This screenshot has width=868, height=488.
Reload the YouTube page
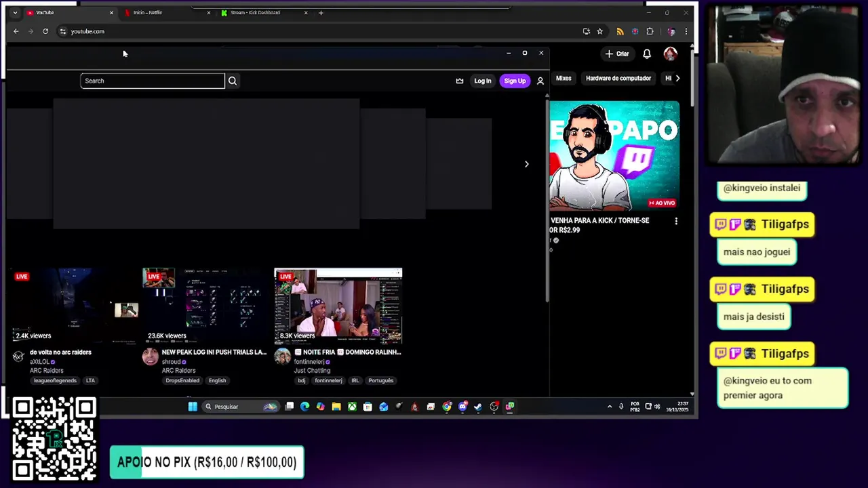45,31
